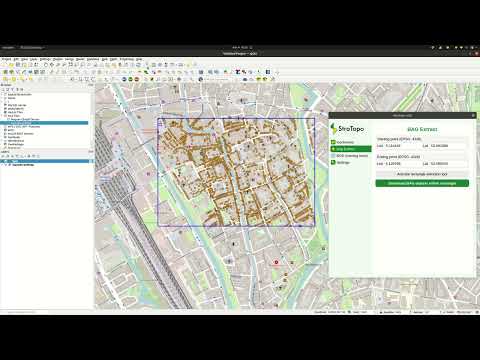Download BAG objects within rectangle
Screen dimensions: 480x360
(422, 183)
